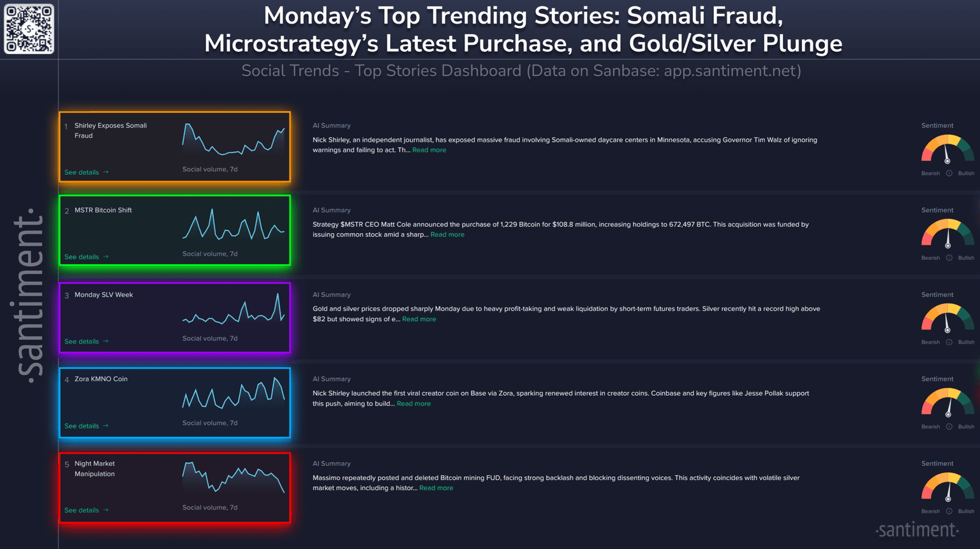This screenshot has width=980, height=549.
Task: Open See details for Monday SLV Week
Action: tap(86, 342)
